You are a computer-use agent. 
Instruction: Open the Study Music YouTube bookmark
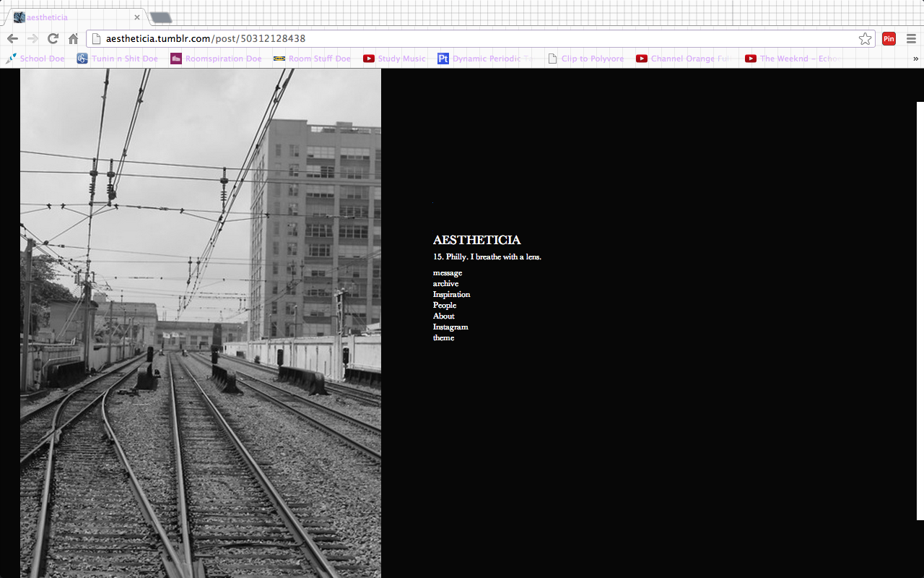[394, 59]
